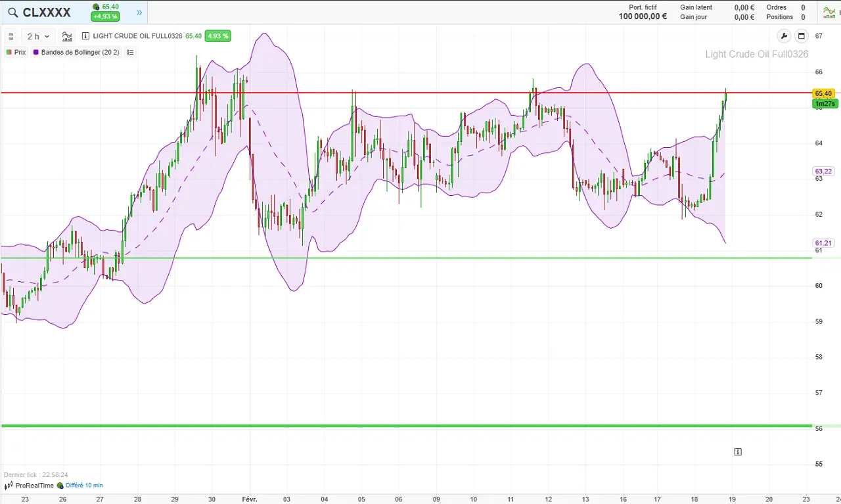841x504 pixels.
Task: Open the instrument search magnifier icon
Action: (x=12, y=12)
